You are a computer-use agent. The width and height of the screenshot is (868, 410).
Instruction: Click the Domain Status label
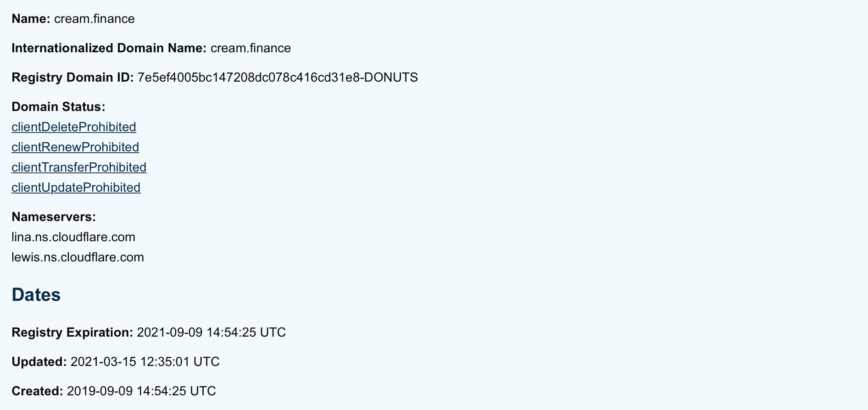click(x=58, y=107)
